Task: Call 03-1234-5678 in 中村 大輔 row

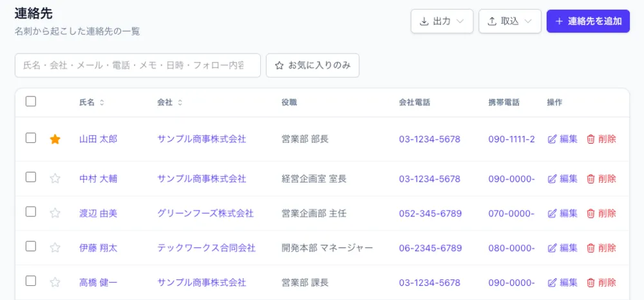Action: click(x=430, y=178)
